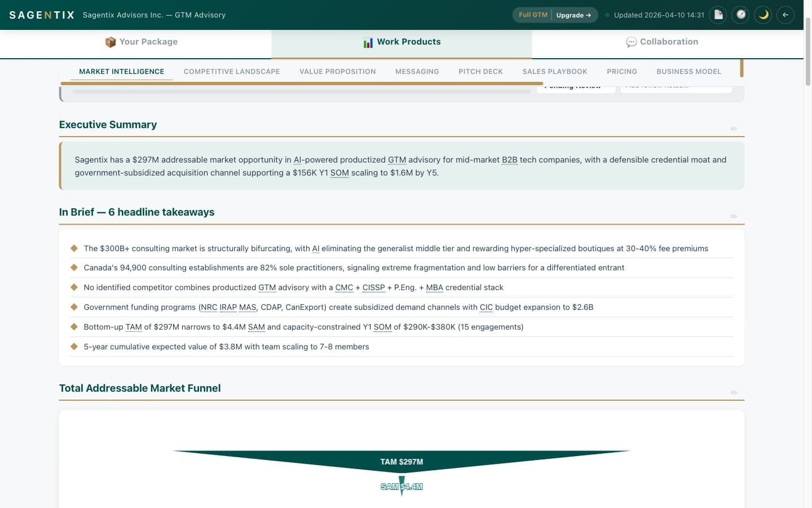812x508 pixels.
Task: Click the CIC abbreviation before 'budget expansion'
Action: 486,307
